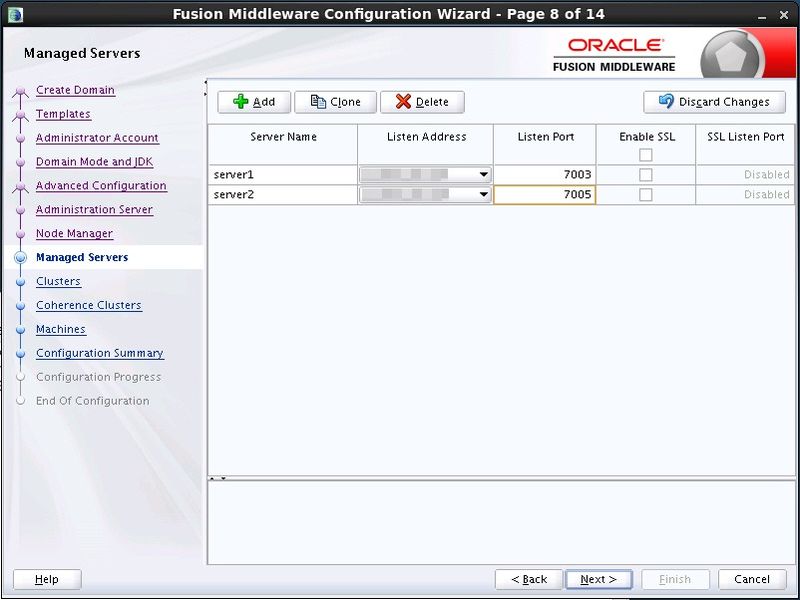
Task: Click the wizard window icon in title bar
Action: [15, 14]
